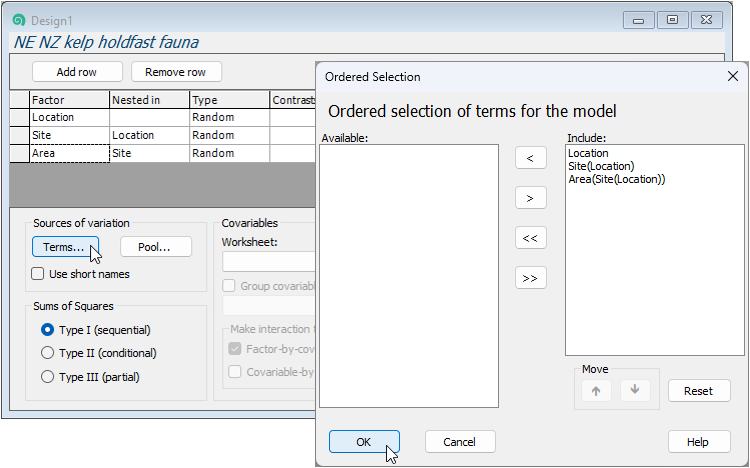Screen dimensions: 750x468
Task: Cancel the Ordered Selection dialog
Action: [x=460, y=442]
